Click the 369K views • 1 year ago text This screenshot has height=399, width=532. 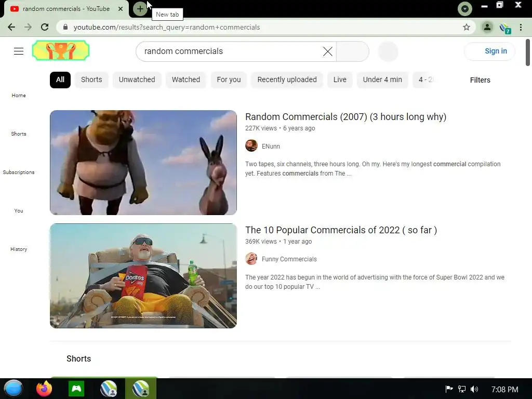[278, 242]
